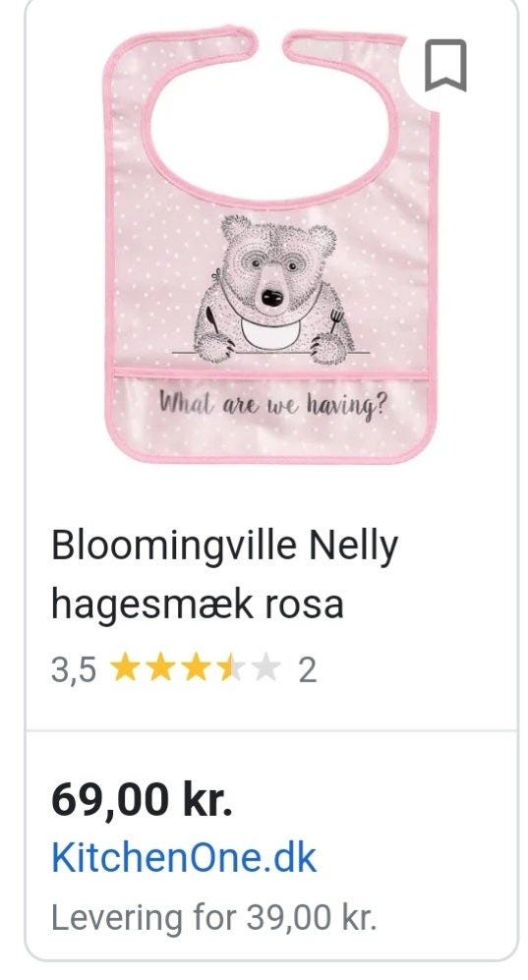This screenshot has height=980, width=528.
Task: Click the 'What are we having?' text
Action: (272, 403)
